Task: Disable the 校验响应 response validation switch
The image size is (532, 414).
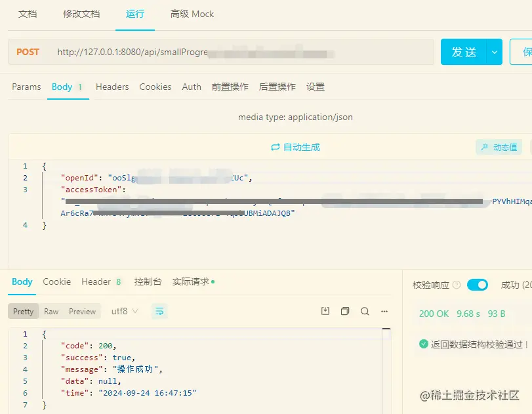Action: 477,285
